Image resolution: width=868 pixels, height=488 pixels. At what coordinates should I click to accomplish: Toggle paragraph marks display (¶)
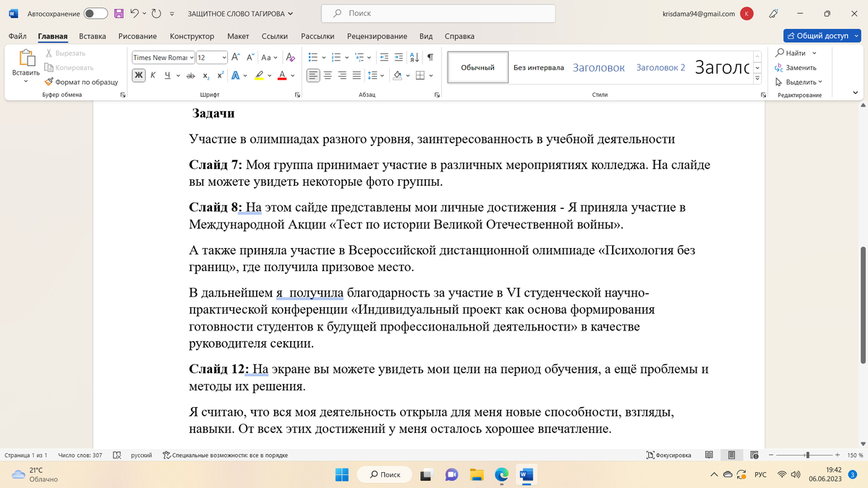(x=430, y=57)
